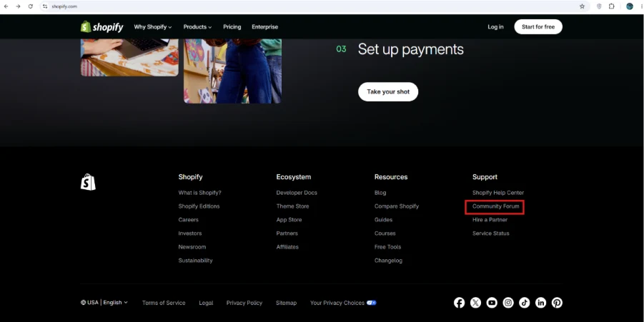Viewport: 644px width, 322px height.
Task: Open the Privacy Policy link
Action: click(244, 303)
